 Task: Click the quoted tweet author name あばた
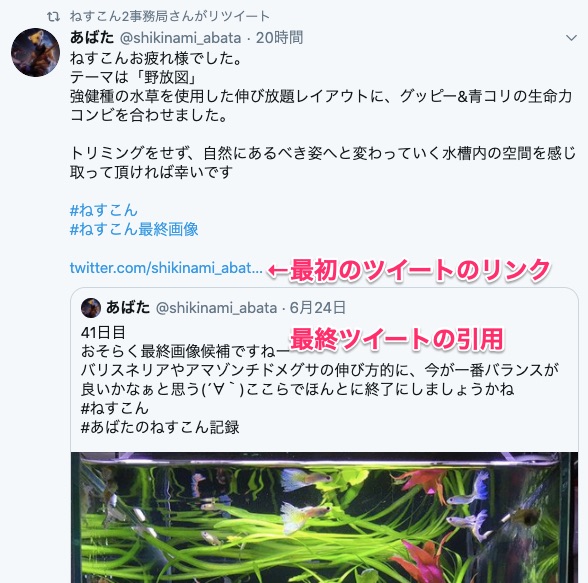pos(128,307)
